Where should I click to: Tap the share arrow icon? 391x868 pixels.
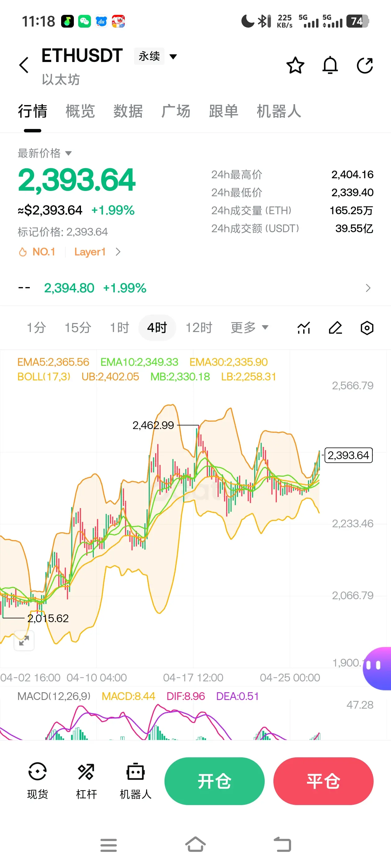tap(365, 65)
